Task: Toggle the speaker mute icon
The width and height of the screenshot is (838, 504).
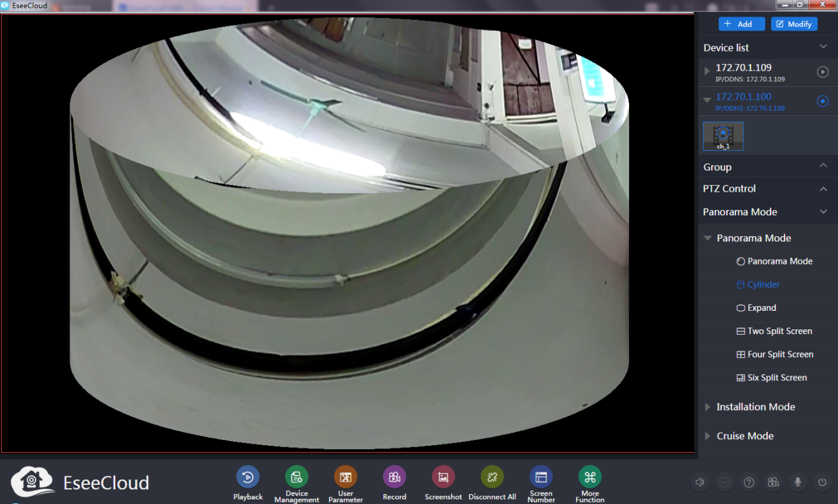Action: [x=700, y=482]
